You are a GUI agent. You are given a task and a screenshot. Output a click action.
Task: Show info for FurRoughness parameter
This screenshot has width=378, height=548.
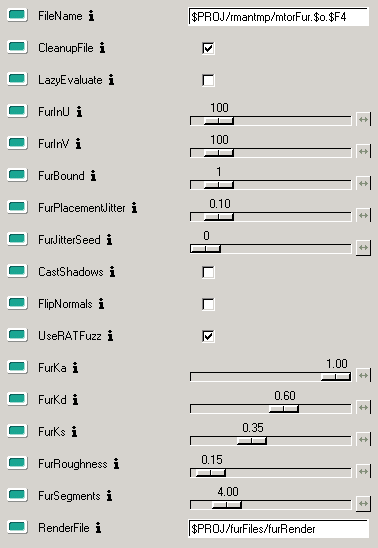pyautogui.click(x=116, y=464)
